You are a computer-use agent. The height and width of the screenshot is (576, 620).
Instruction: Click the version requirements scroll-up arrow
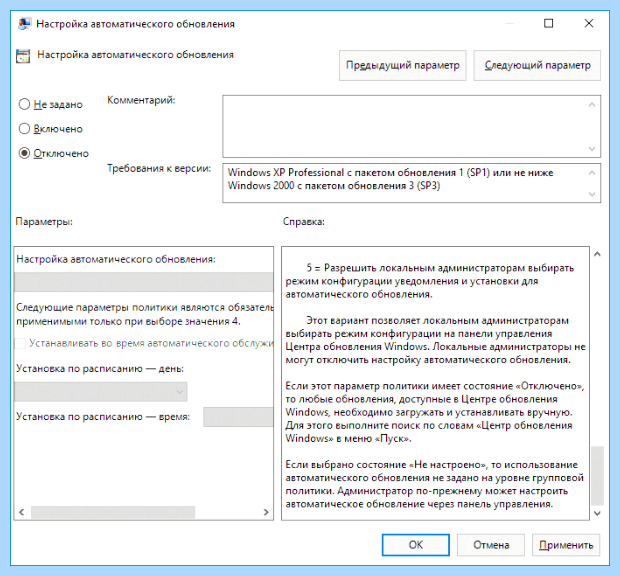tap(592, 173)
